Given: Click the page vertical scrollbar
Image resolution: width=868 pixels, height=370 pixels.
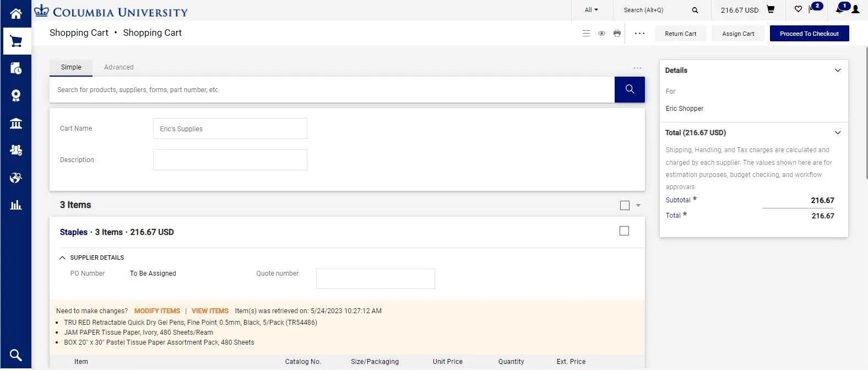Looking at the screenshot, I should click(866, 113).
